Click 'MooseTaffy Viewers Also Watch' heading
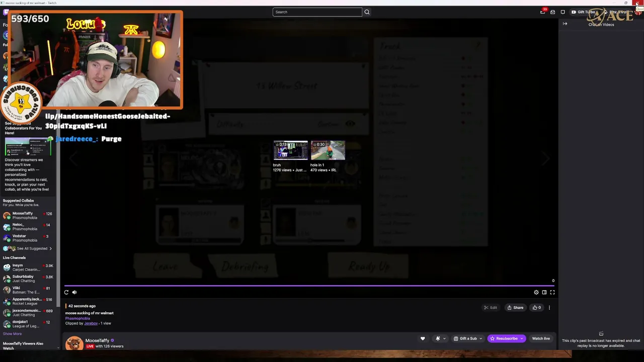This screenshot has height=362, width=644. (23, 346)
